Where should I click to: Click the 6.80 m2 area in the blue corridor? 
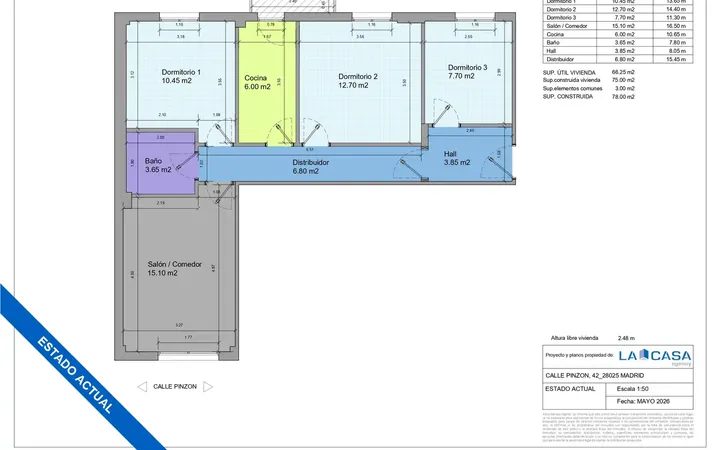click(305, 171)
